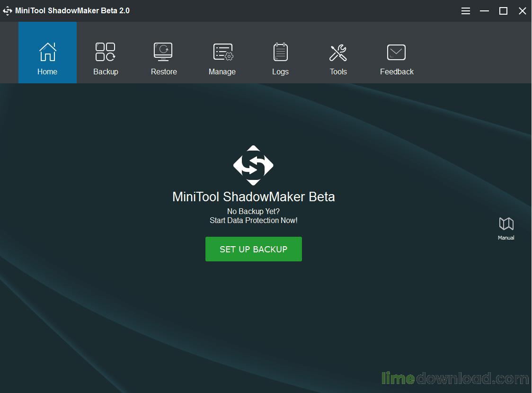
Task: Maximize the application window
Action: pos(503,10)
